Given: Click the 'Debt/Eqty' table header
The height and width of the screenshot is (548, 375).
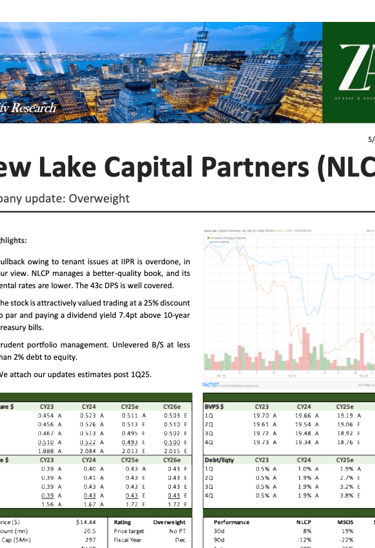Looking at the screenshot, I should click(x=218, y=460).
